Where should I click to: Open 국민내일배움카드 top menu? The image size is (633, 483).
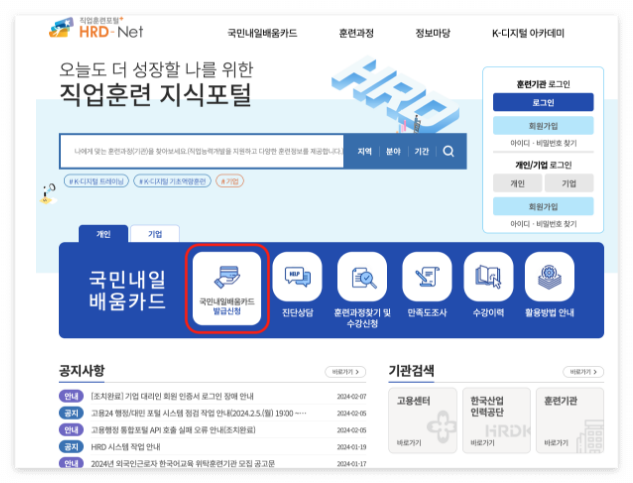[x=262, y=33]
